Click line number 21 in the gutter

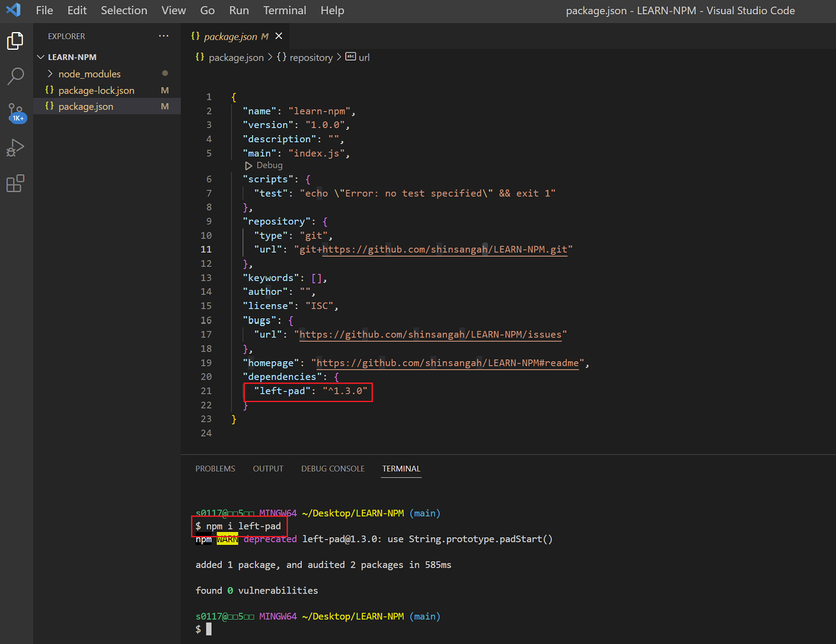(x=206, y=391)
